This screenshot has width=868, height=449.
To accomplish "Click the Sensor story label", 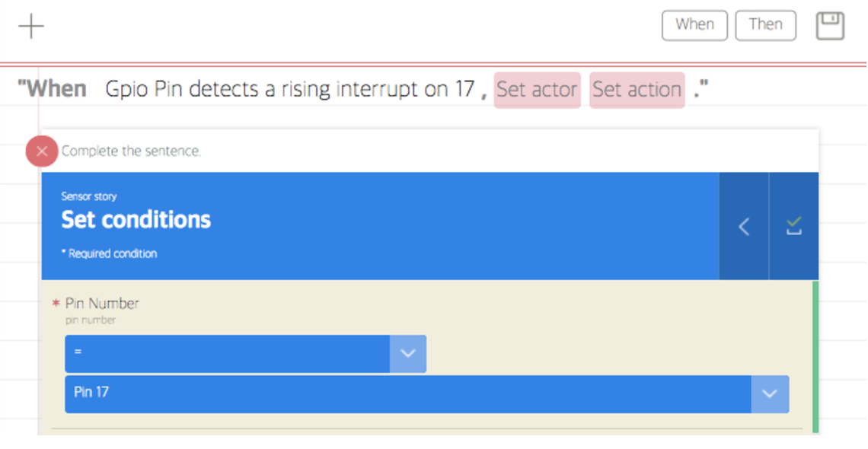I will tap(88, 196).
